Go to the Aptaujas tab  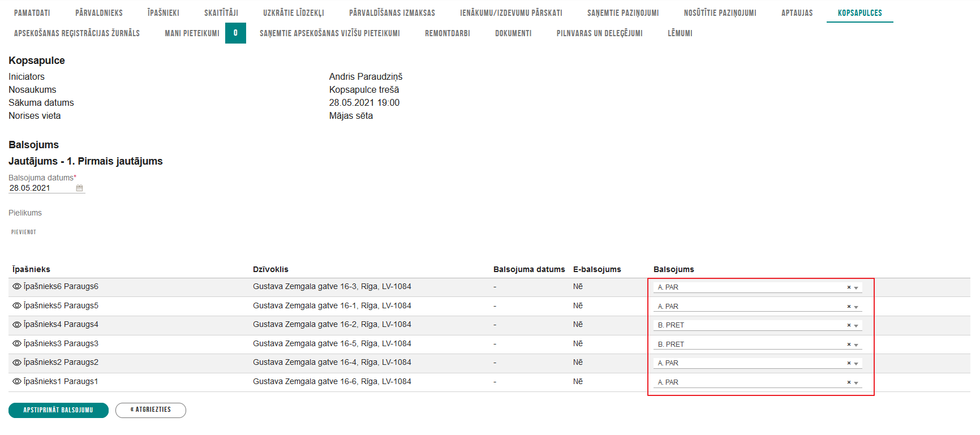coord(797,12)
